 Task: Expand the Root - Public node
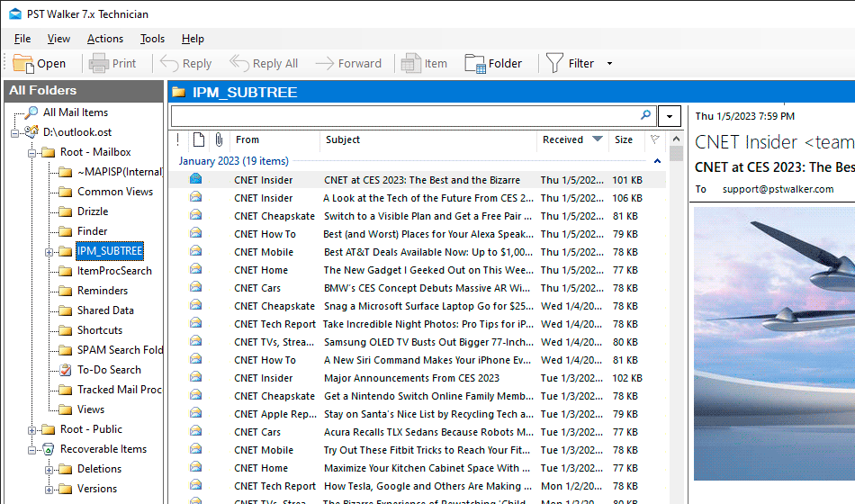click(x=32, y=430)
